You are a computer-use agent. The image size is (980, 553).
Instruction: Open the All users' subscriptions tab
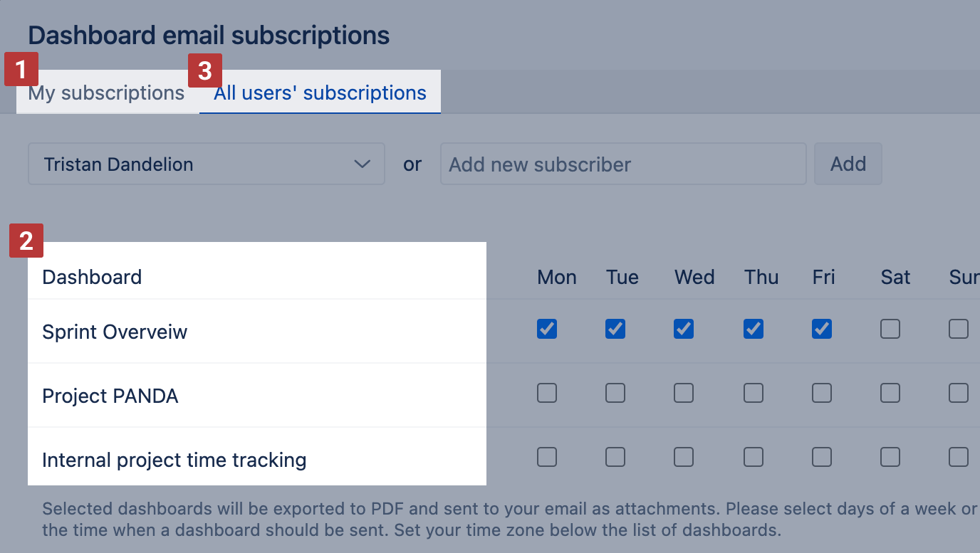(319, 93)
